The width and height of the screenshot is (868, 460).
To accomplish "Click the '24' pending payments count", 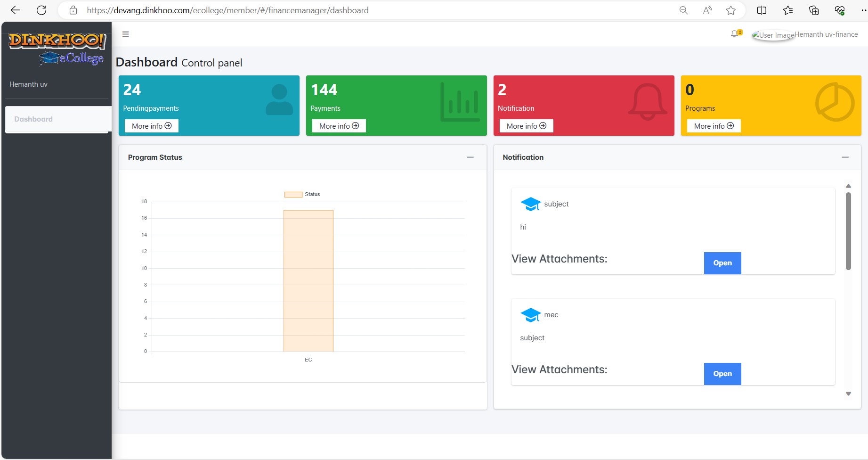I will pos(132,90).
